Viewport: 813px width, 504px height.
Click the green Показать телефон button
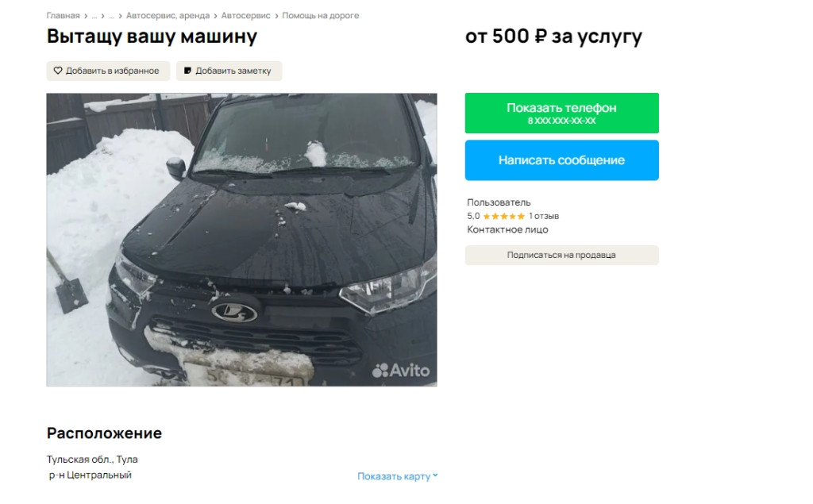[561, 113]
